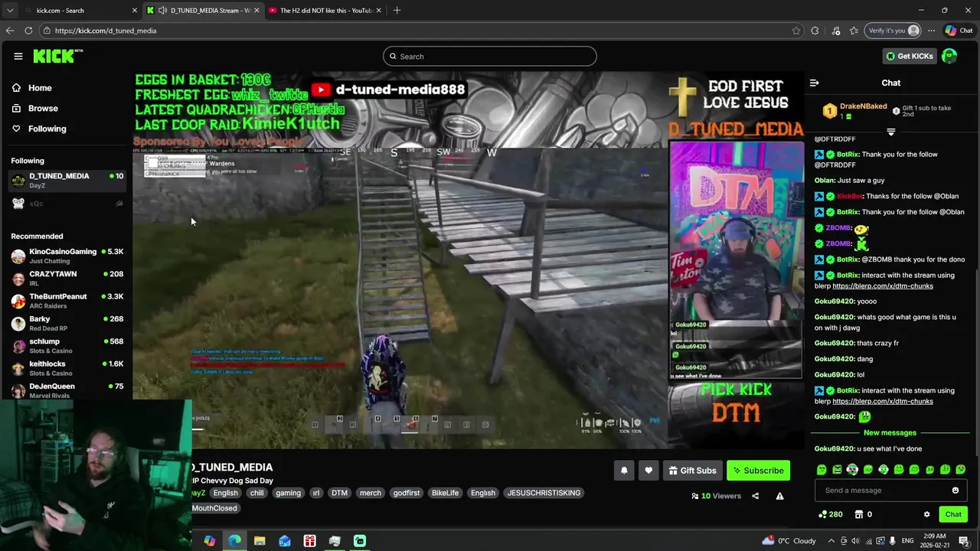
Task: Open Following in sidebar
Action: (47, 129)
